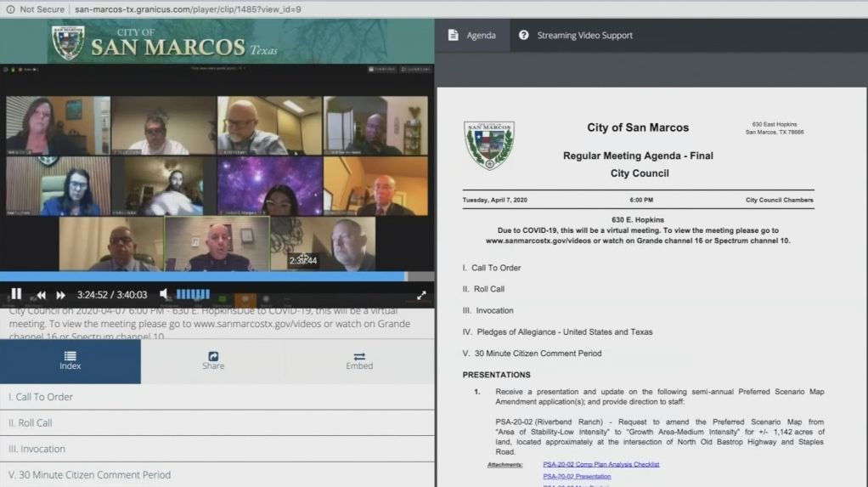Adjust the volume level bars
The width and height of the screenshot is (868, 487).
coord(193,295)
